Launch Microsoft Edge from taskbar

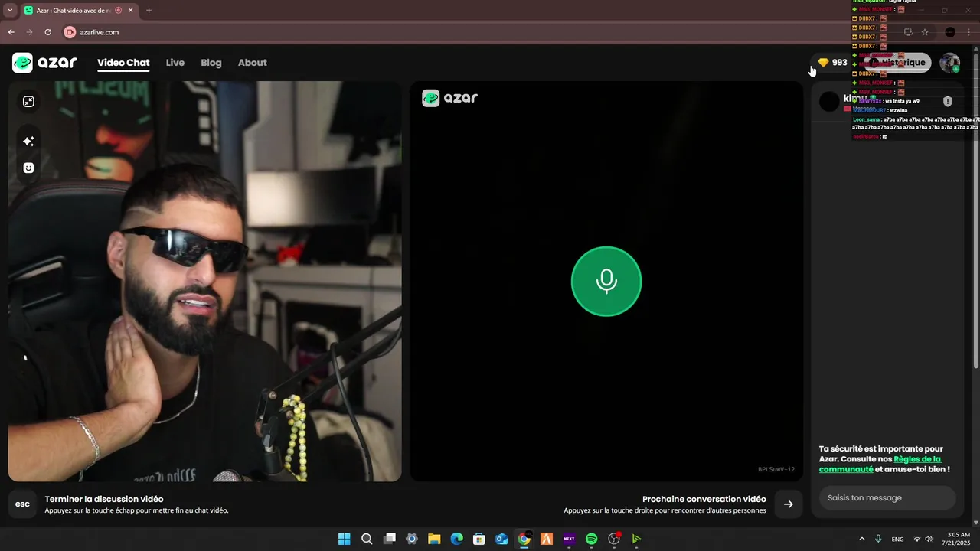[x=456, y=539]
